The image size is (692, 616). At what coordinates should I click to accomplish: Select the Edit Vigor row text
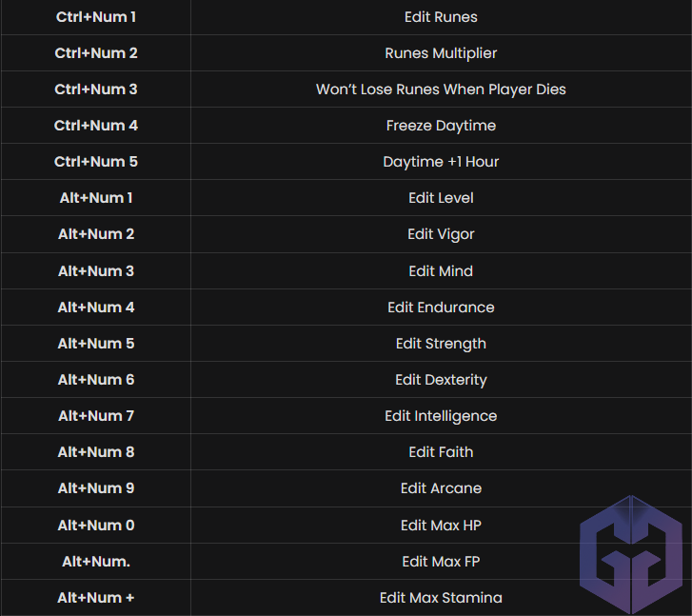[441, 234]
